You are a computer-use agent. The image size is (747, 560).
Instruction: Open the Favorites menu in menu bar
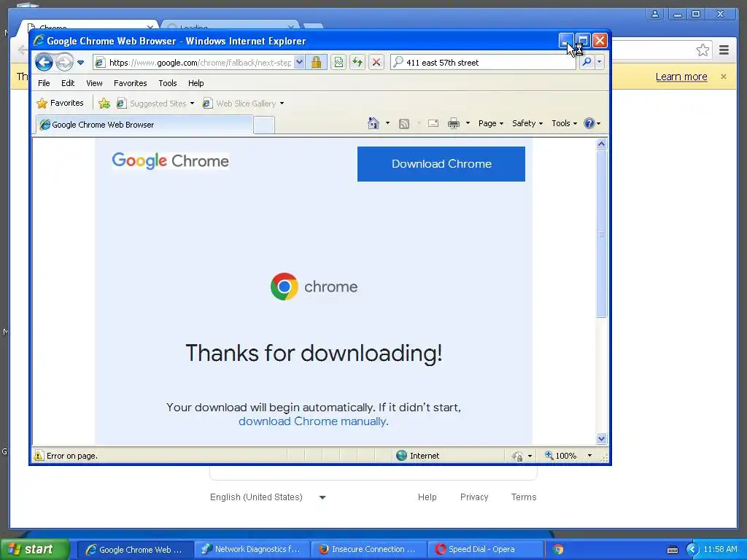coord(130,83)
